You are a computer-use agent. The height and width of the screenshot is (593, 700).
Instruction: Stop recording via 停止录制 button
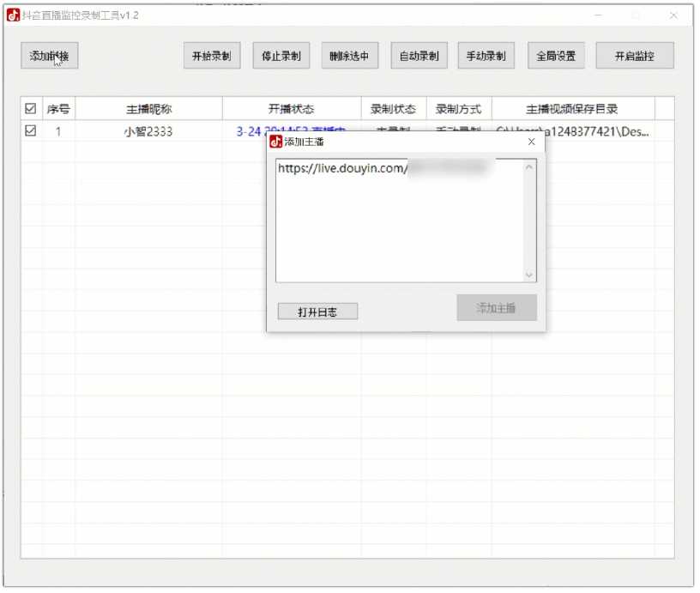pos(281,56)
